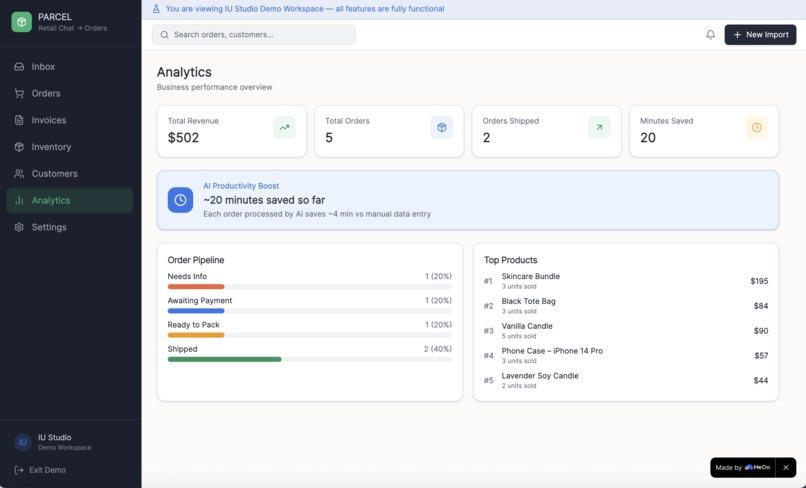Click the Lavender Soy Candle product row

(x=626, y=380)
